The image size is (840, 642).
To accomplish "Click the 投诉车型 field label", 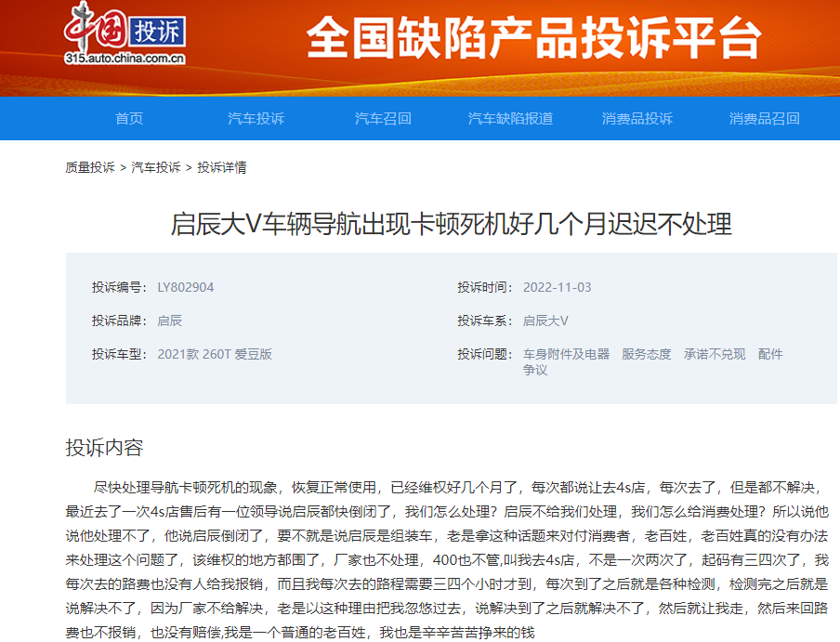I will (x=119, y=355).
